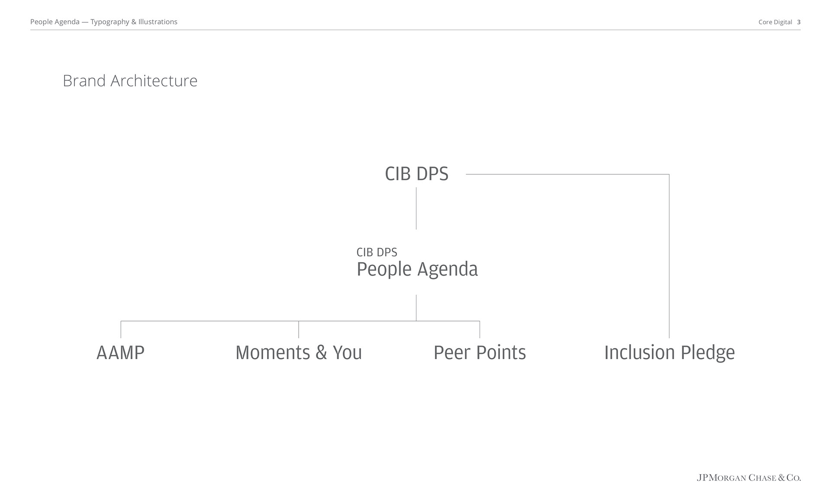Click the horizontal rule under the header

[x=415, y=30]
